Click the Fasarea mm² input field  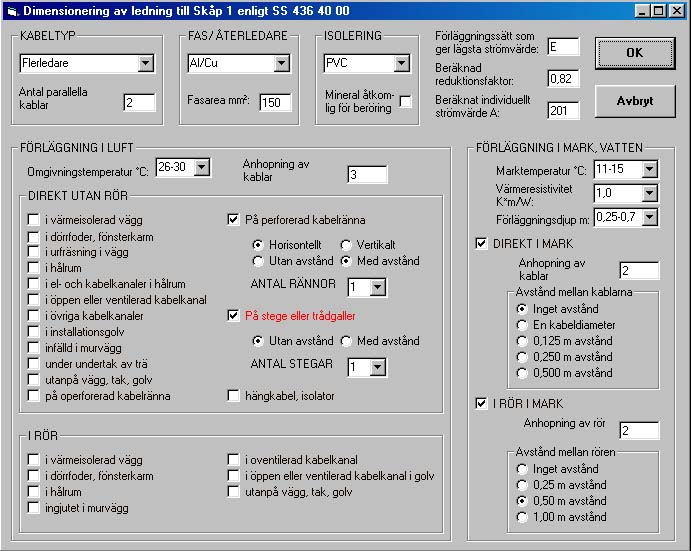point(275,102)
